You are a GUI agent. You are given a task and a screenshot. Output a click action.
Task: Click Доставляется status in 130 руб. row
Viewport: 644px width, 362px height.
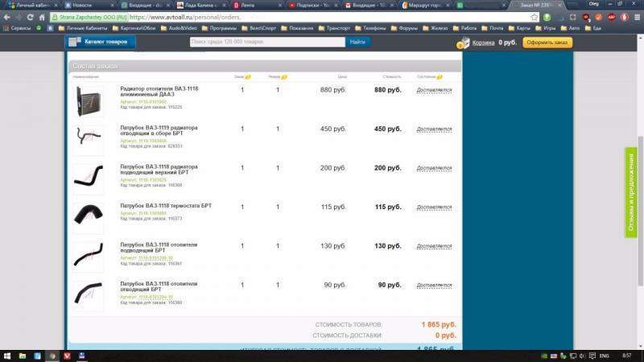point(434,246)
